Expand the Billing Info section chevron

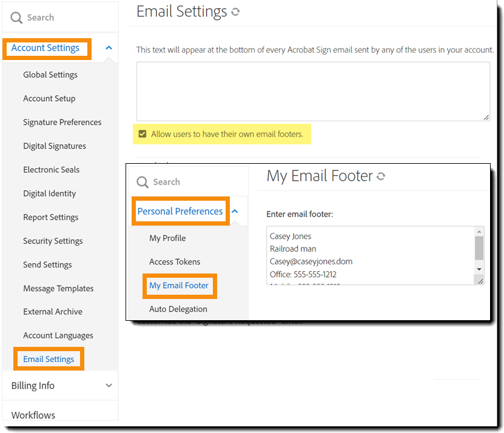pos(109,385)
